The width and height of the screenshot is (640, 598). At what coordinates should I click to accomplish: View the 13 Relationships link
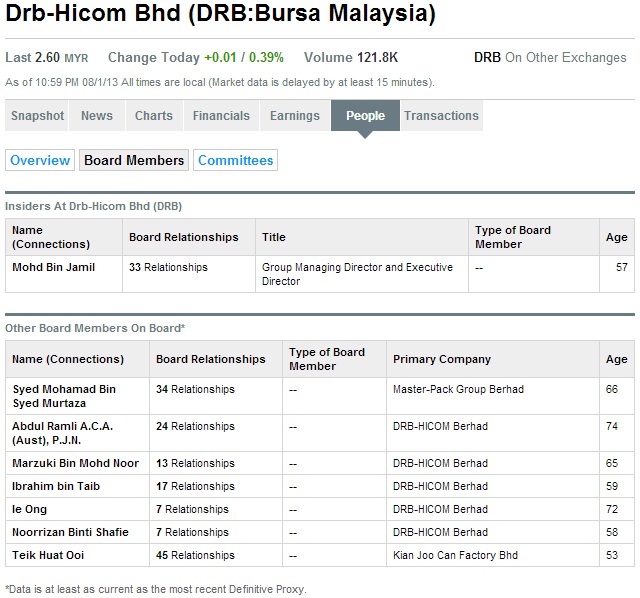(x=195, y=463)
